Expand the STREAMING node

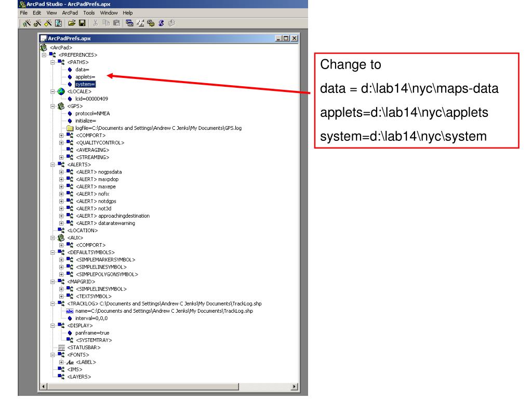click(x=61, y=157)
